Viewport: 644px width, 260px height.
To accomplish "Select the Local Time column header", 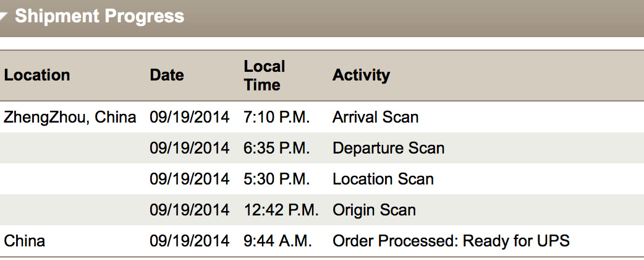I will (x=264, y=76).
